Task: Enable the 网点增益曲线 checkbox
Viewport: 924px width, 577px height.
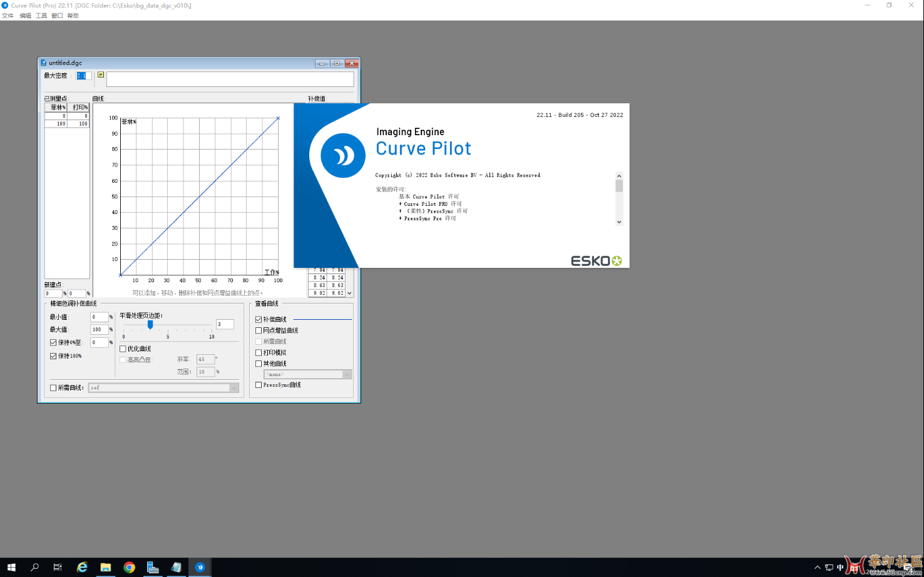Action: tap(259, 330)
